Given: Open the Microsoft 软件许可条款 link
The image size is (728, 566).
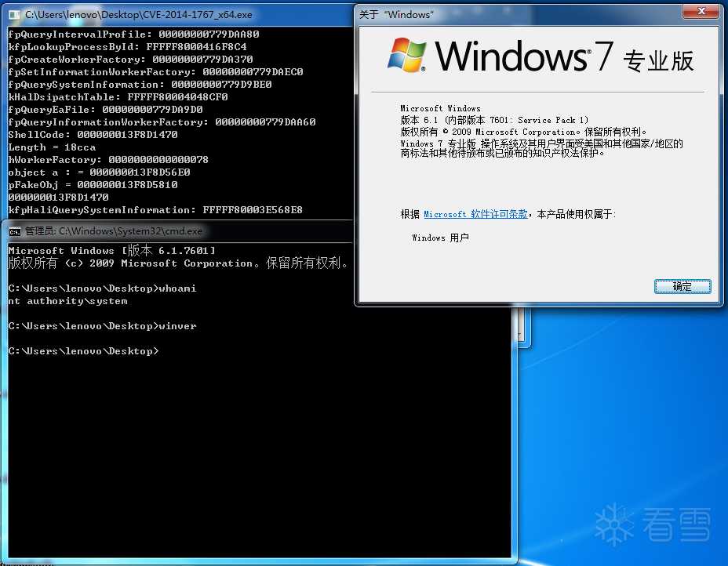Looking at the screenshot, I should (x=475, y=214).
